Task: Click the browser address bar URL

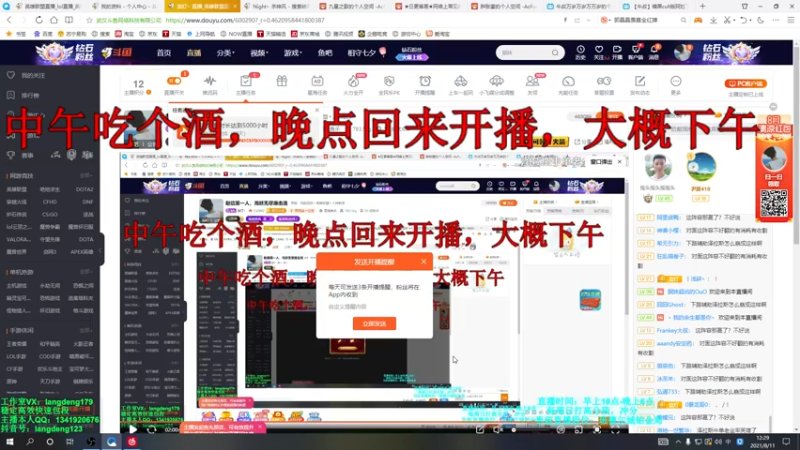Action: point(245,20)
